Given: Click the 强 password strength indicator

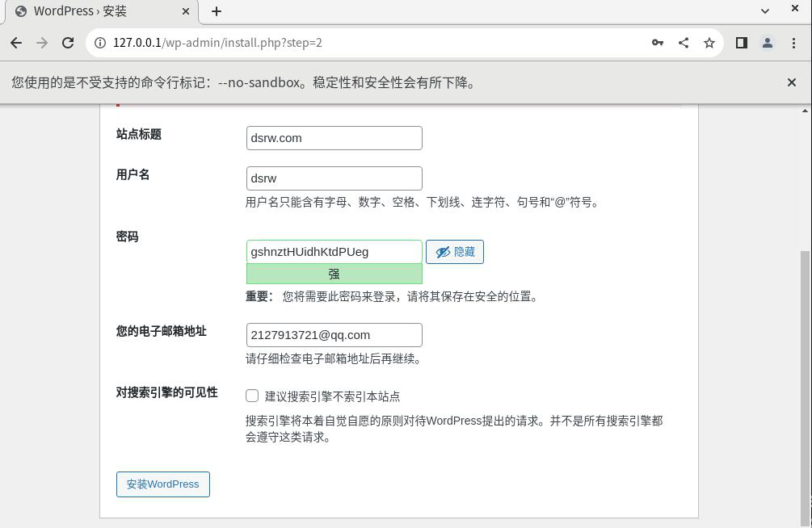Looking at the screenshot, I should tap(334, 274).
